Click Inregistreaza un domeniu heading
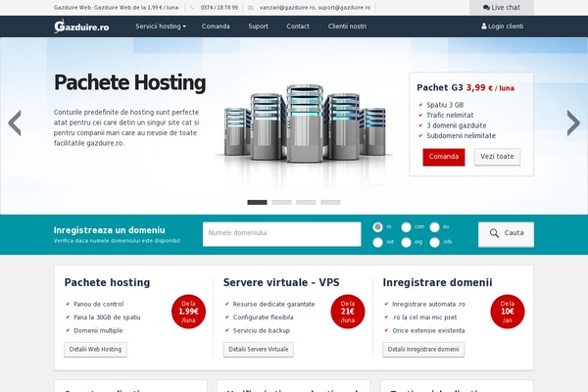 pos(109,230)
